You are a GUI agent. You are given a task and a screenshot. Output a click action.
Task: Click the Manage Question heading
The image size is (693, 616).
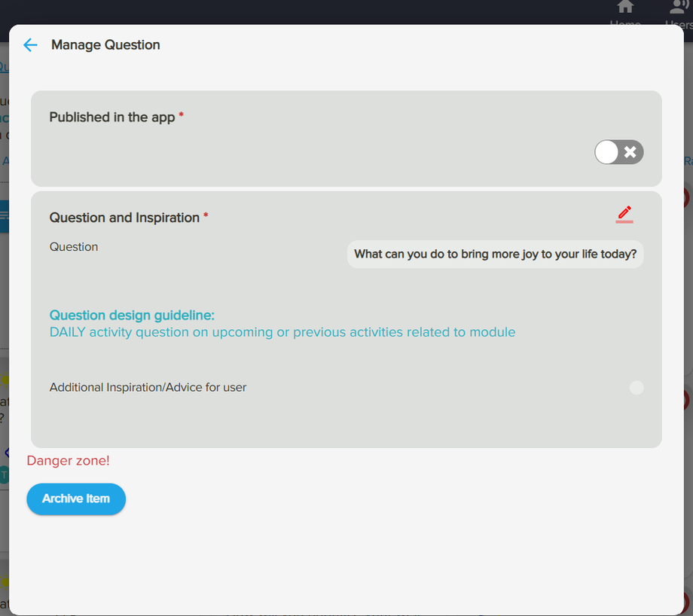[x=105, y=44]
